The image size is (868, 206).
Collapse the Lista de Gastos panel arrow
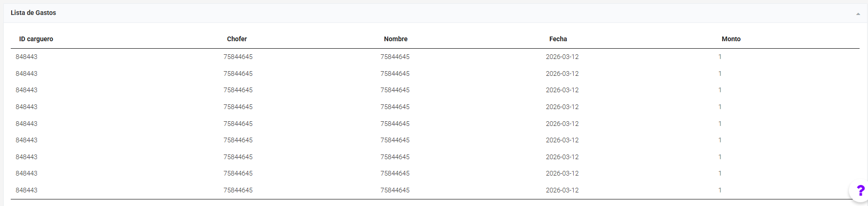(x=858, y=14)
